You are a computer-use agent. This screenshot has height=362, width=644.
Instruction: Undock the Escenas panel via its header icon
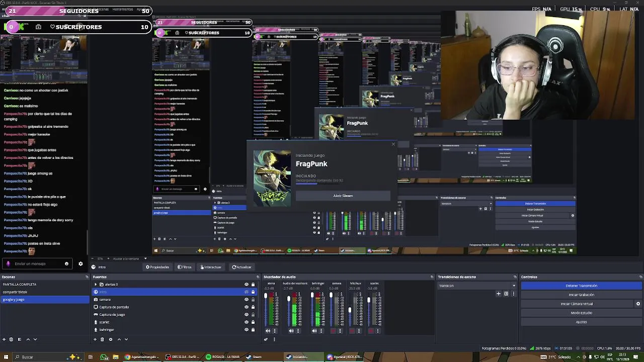click(x=87, y=277)
